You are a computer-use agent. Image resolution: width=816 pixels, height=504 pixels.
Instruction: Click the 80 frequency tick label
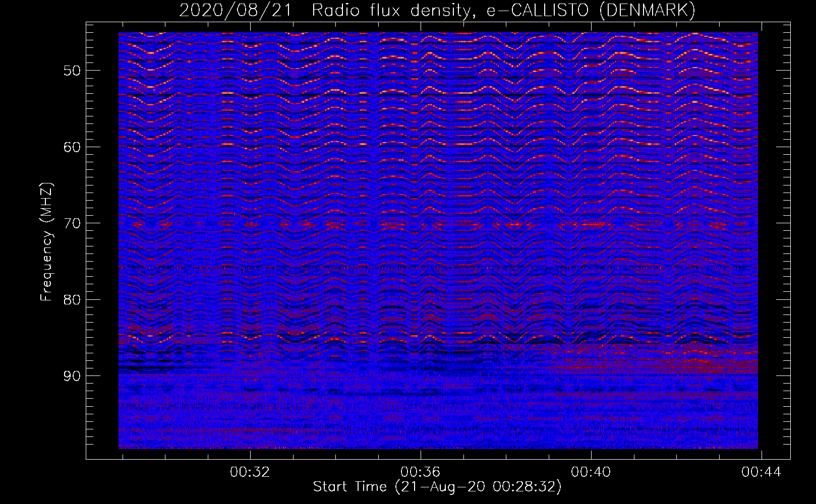click(x=72, y=300)
